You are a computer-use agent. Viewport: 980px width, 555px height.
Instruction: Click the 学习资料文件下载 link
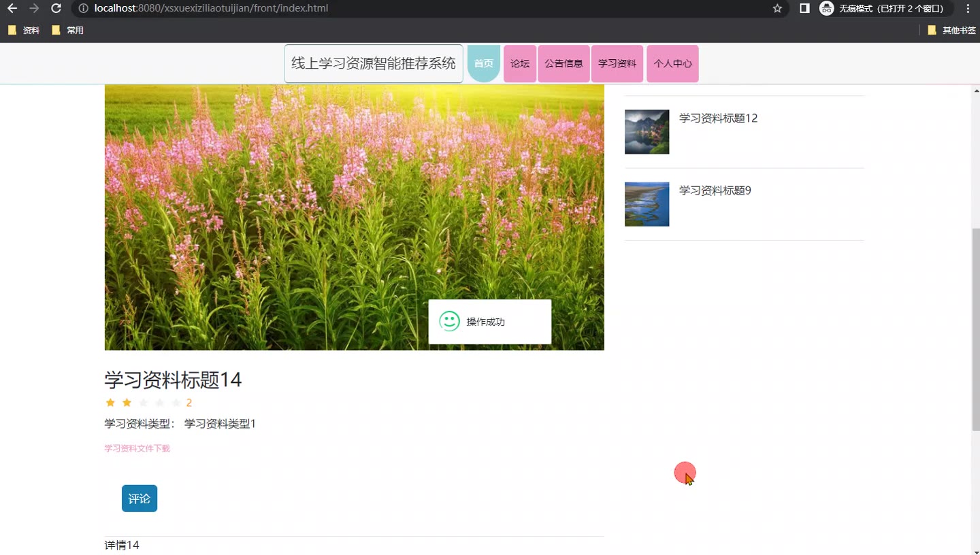(137, 448)
